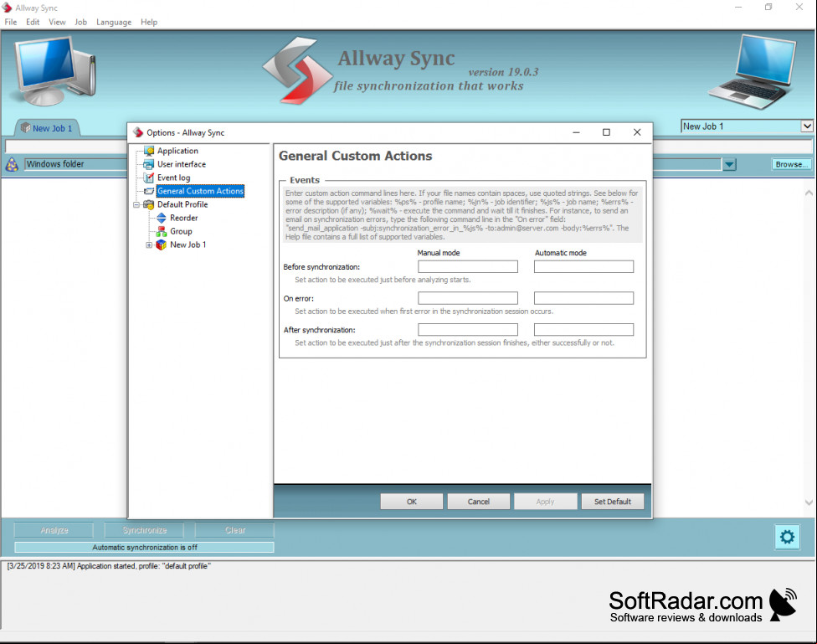
Task: Expand the New Job 1 tree node
Action: point(149,245)
